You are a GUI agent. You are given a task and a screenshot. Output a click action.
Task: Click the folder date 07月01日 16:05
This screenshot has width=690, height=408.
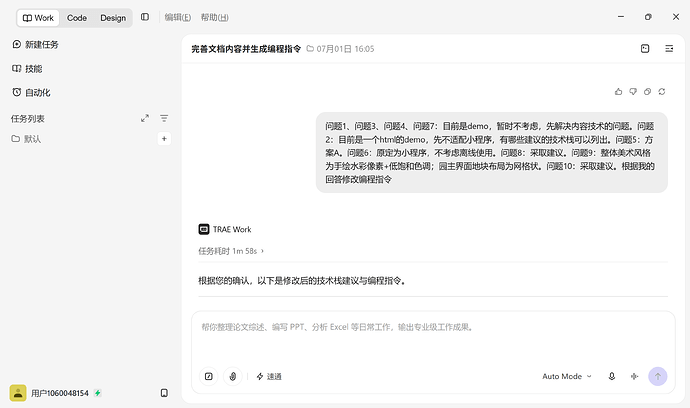click(x=341, y=49)
